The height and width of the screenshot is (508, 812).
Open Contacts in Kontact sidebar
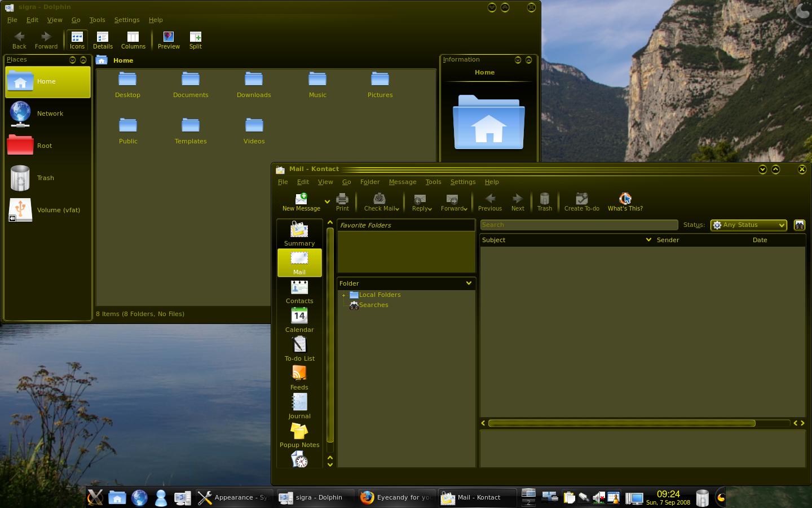click(299, 291)
